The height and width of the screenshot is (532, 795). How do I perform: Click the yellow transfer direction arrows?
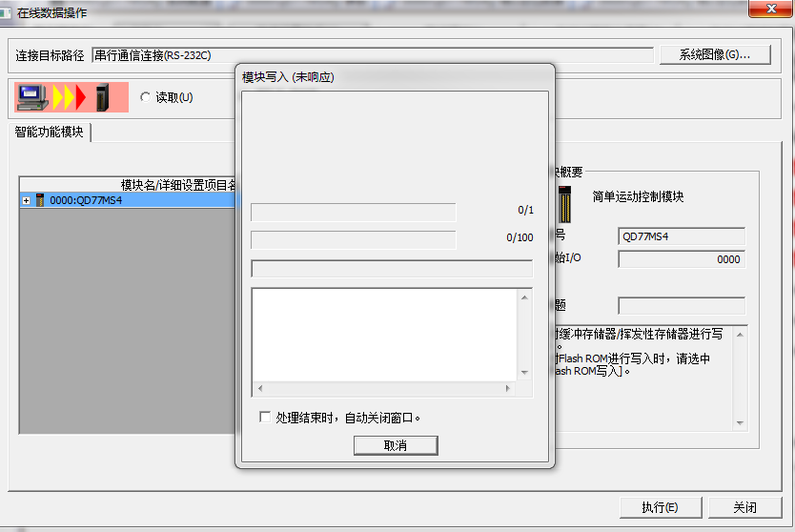click(69, 97)
